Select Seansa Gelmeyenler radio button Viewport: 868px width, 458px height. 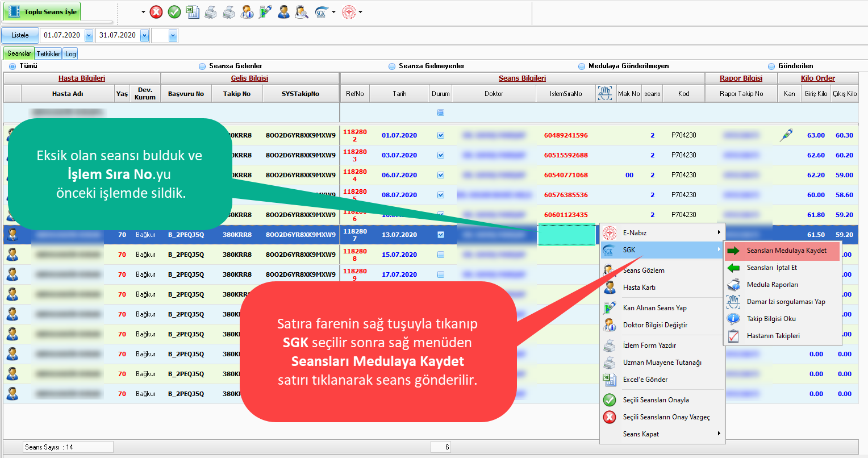tap(392, 66)
